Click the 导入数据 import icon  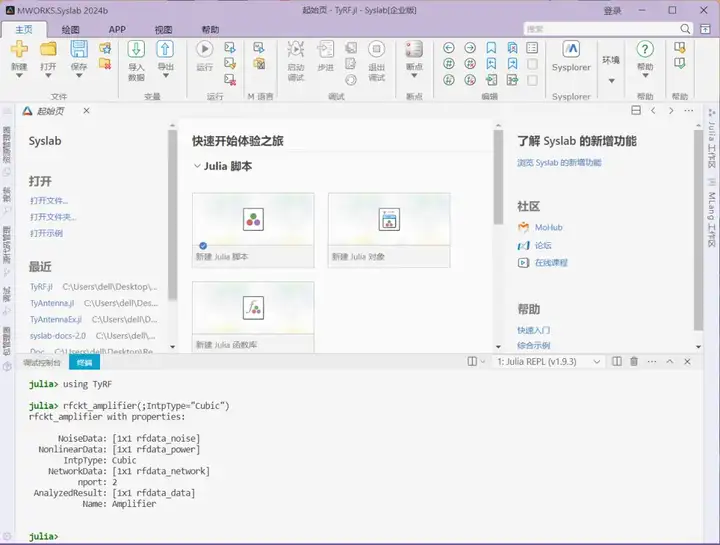tap(136, 49)
